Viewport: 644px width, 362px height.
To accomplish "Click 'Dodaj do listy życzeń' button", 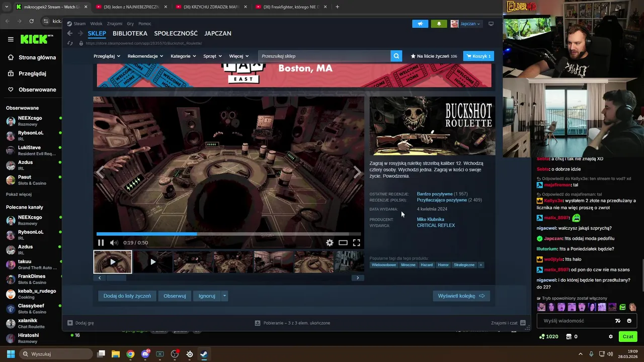I will point(127,296).
